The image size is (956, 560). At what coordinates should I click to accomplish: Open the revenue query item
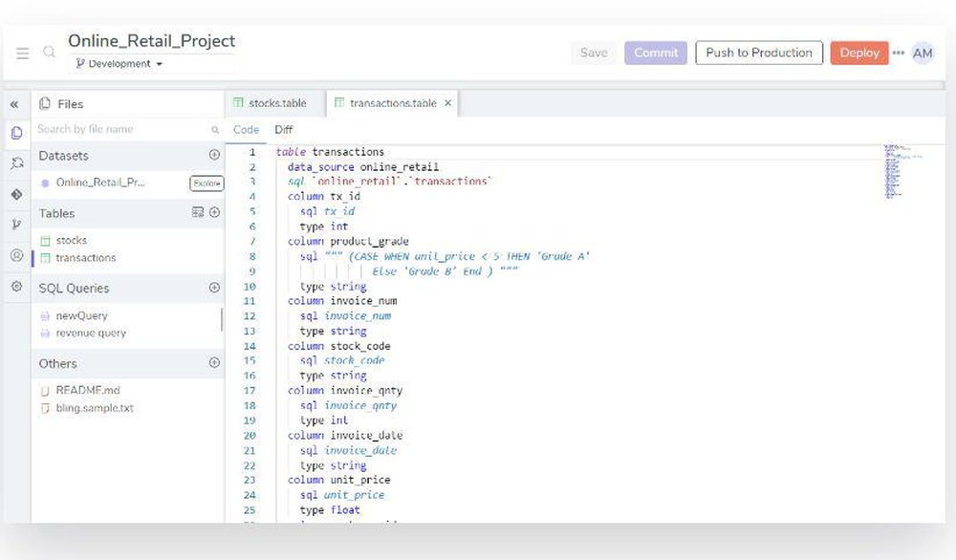click(91, 334)
